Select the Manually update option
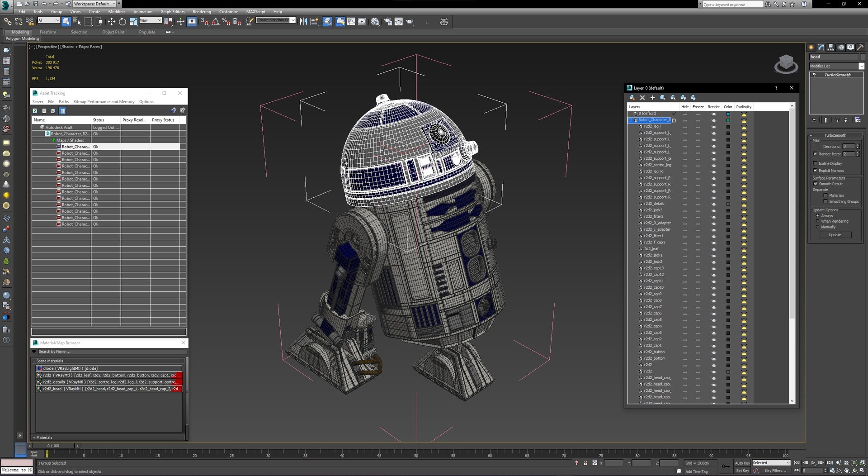 [817, 227]
